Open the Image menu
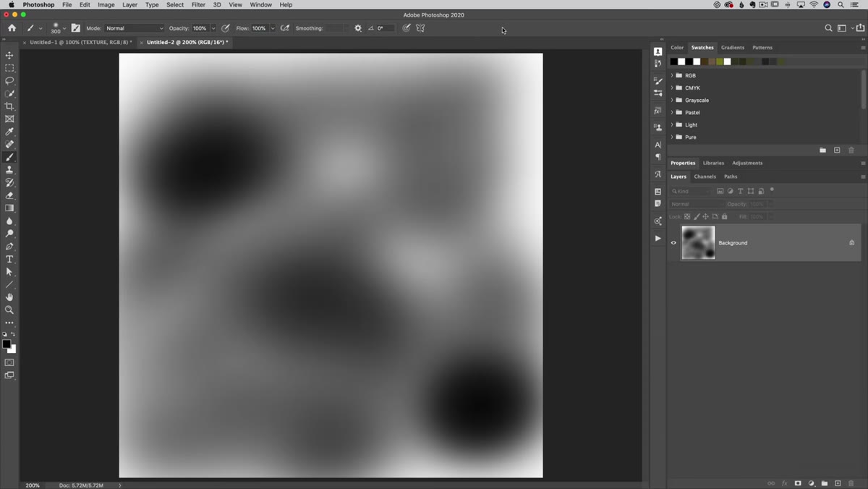 (x=106, y=4)
